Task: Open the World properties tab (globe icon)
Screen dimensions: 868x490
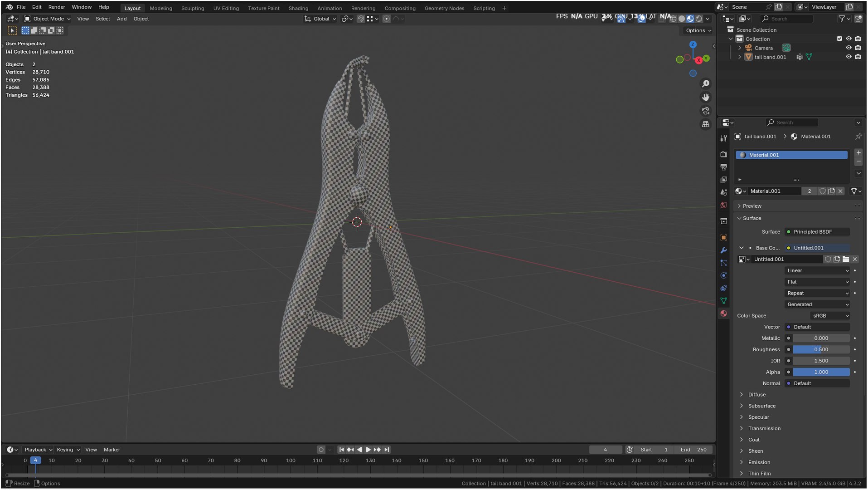Action: tap(724, 206)
